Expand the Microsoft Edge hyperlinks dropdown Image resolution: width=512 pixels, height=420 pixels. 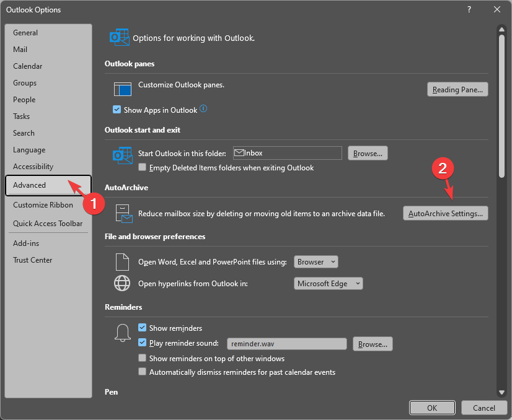(328, 284)
